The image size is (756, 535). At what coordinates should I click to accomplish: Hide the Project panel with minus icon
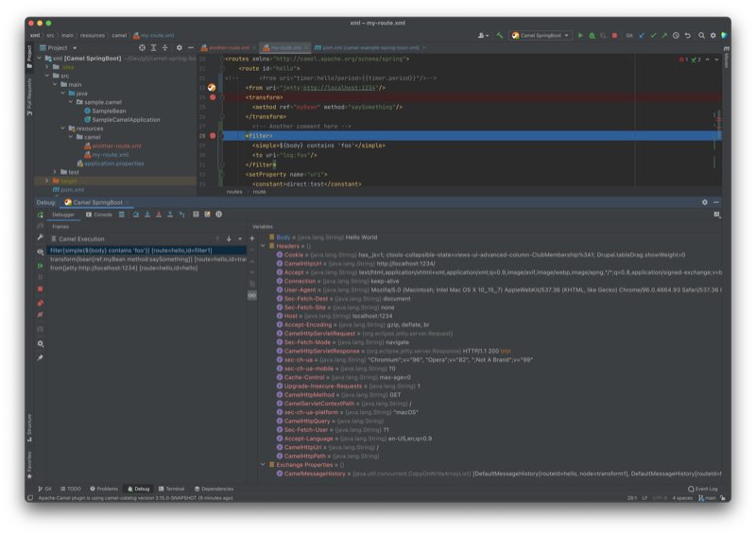pos(191,48)
